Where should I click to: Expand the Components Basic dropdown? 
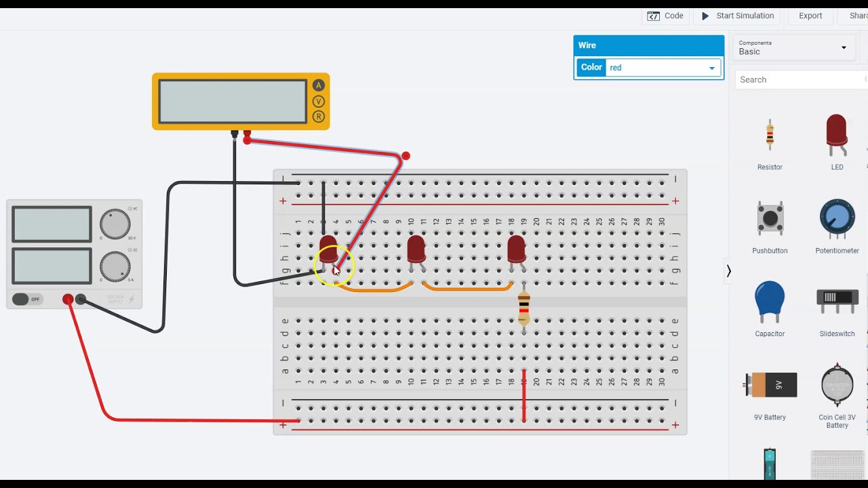[793, 47]
